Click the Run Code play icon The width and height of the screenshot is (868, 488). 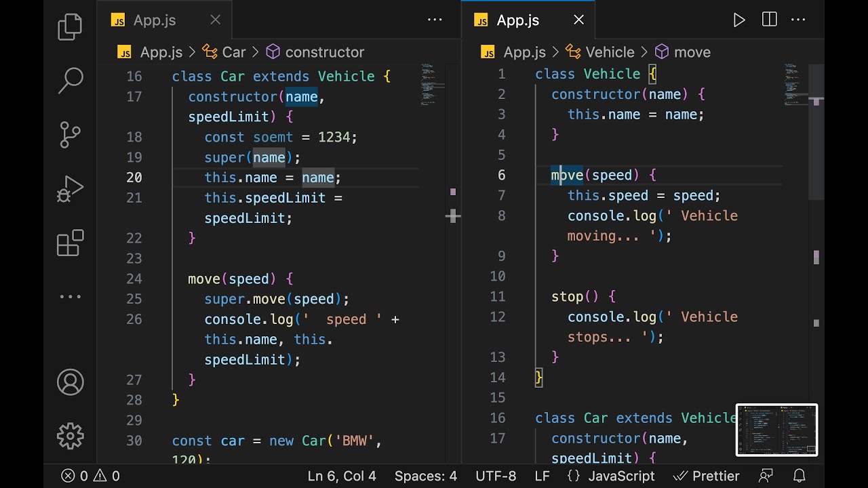(739, 20)
